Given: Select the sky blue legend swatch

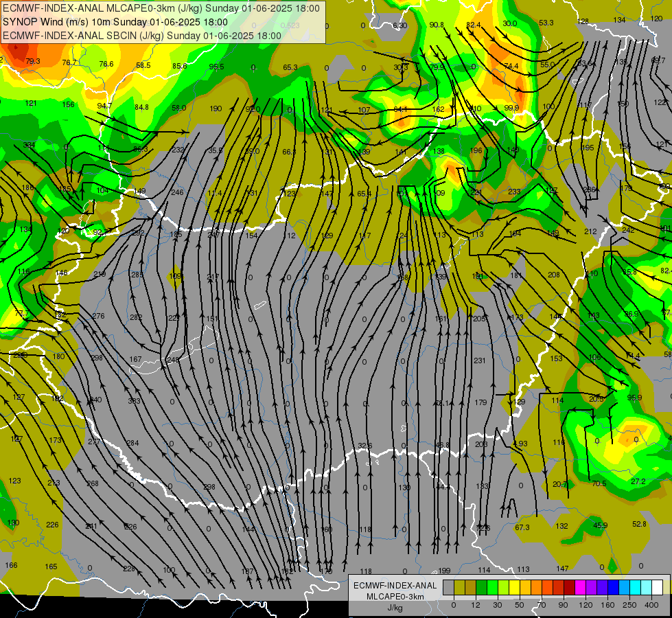Looking at the screenshot, I should [x=625, y=587].
